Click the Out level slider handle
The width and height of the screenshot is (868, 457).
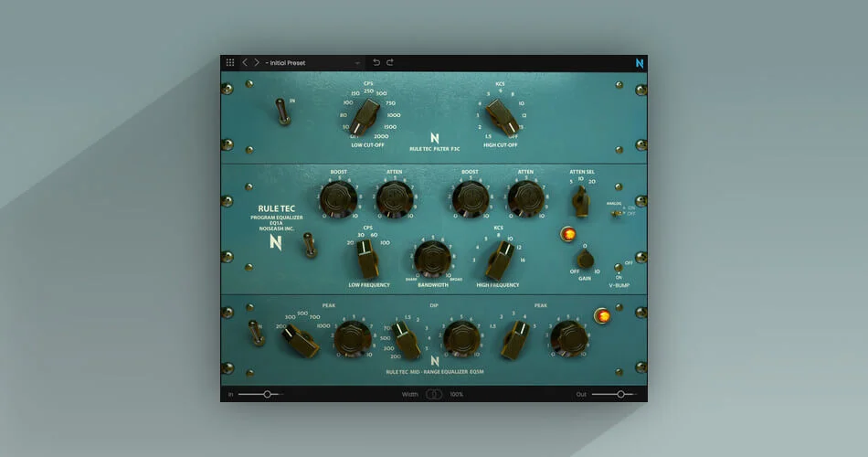pos(620,395)
